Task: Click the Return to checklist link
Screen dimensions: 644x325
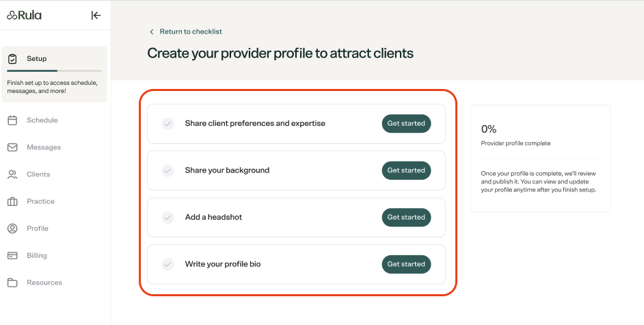Action: coord(191,31)
